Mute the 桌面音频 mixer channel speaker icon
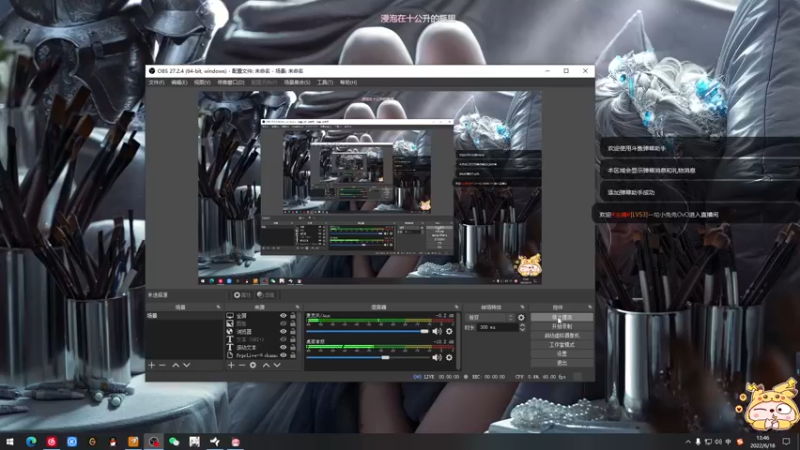Screen dimensions: 800x450 (437, 358)
